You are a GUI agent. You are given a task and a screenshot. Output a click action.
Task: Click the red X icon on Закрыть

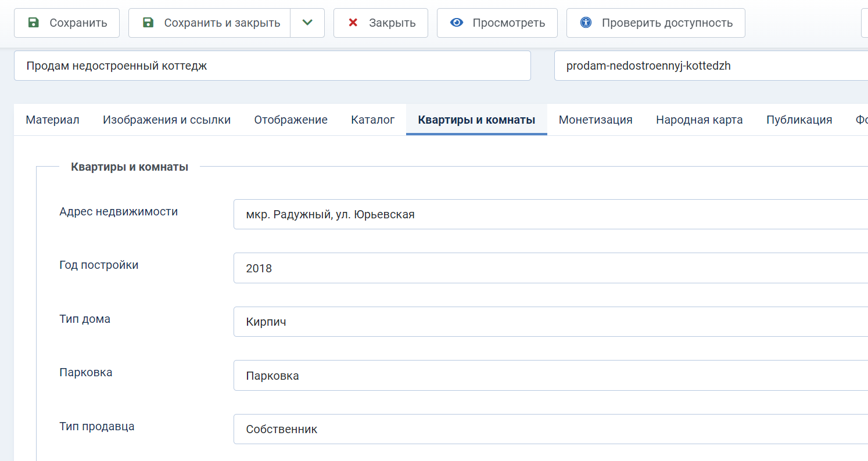coord(352,23)
